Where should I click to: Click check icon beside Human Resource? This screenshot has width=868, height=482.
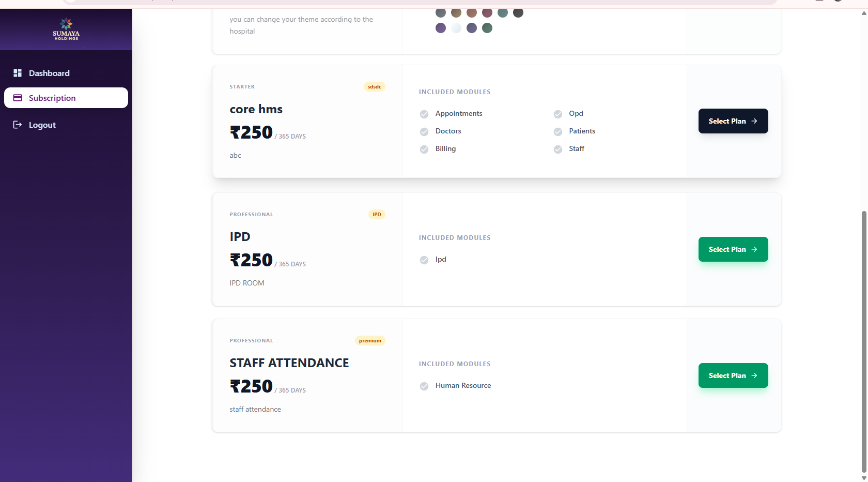pos(424,386)
